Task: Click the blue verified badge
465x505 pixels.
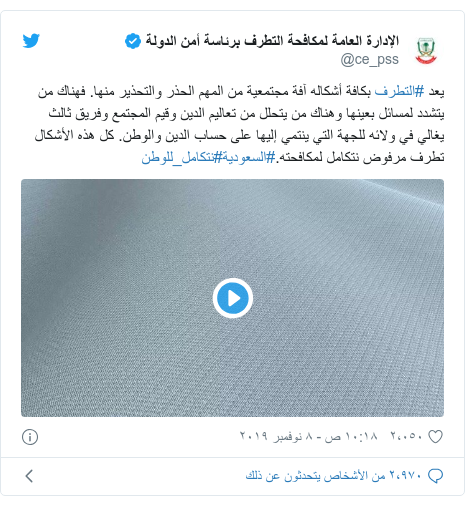Action: 133,41
